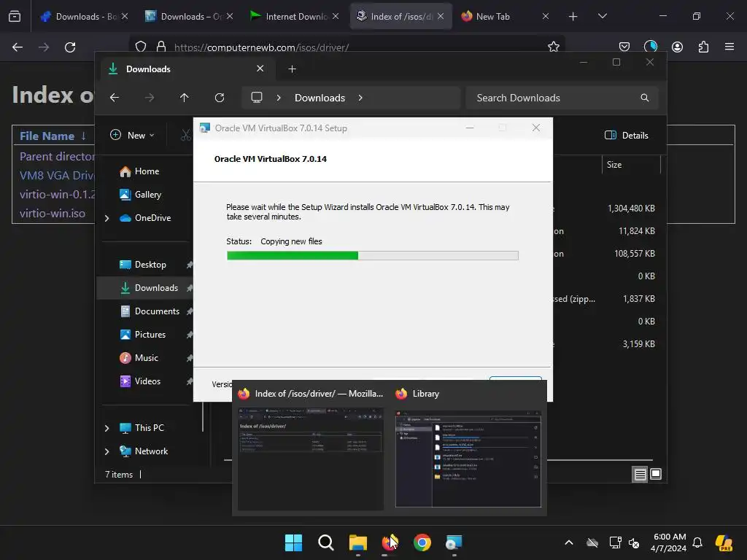Click Downloads in Explorer breadcrumb

320,98
